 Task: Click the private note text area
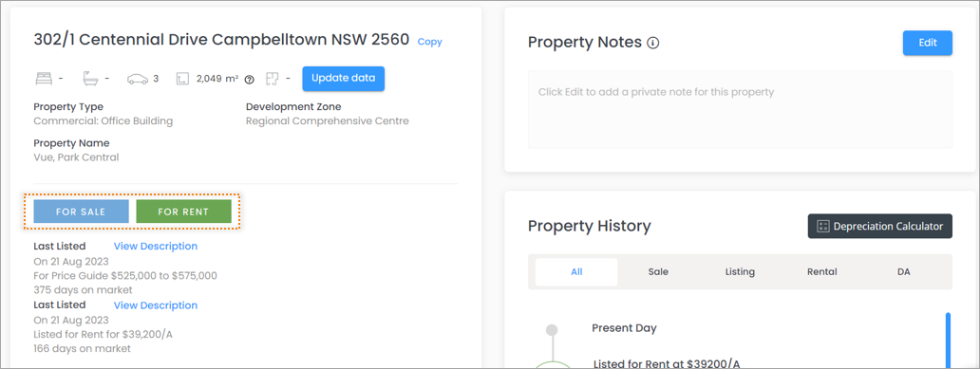pyautogui.click(x=740, y=109)
